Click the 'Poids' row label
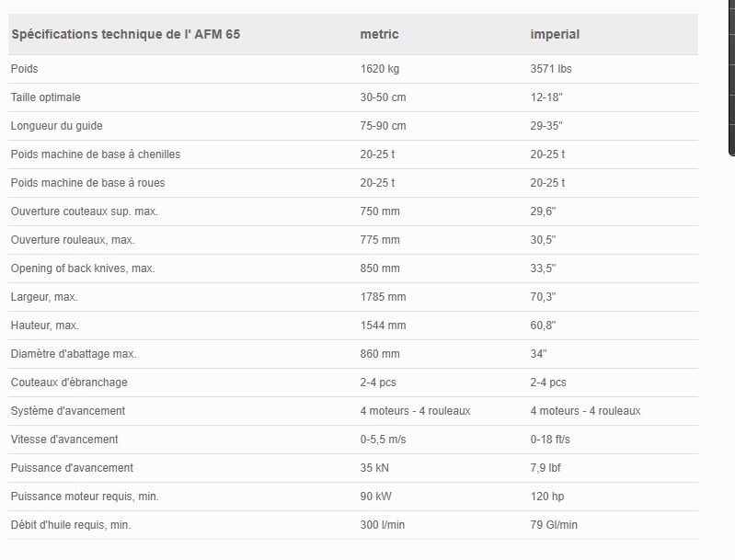Viewport: 735px width, 560px height. [x=24, y=69]
